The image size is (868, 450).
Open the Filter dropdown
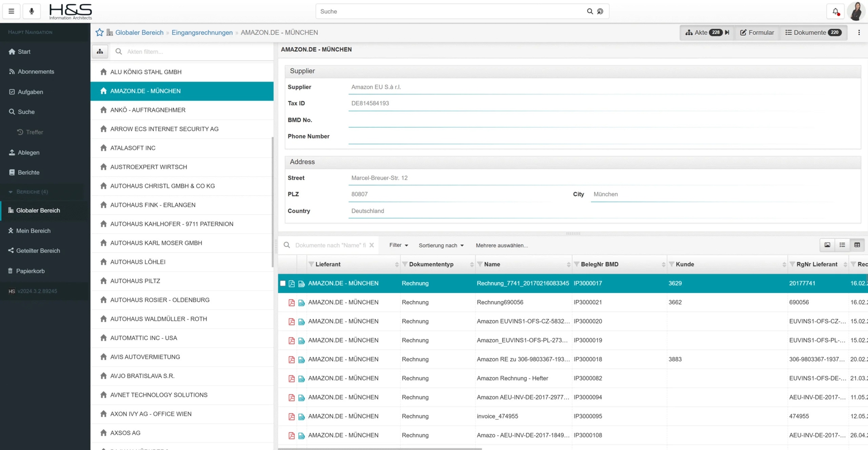click(398, 245)
